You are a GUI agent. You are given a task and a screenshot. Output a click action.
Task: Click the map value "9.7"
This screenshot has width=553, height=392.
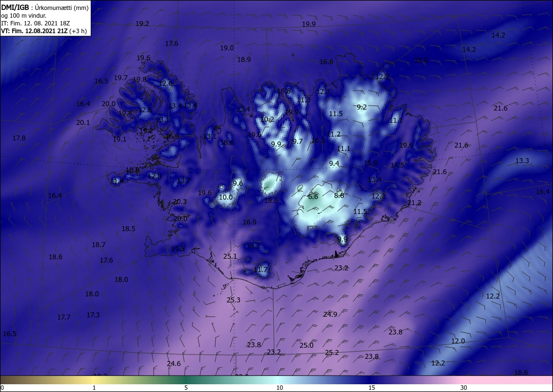(298, 142)
